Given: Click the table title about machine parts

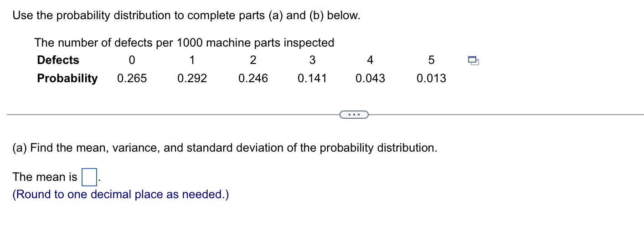Looking at the screenshot, I should tap(184, 43).
